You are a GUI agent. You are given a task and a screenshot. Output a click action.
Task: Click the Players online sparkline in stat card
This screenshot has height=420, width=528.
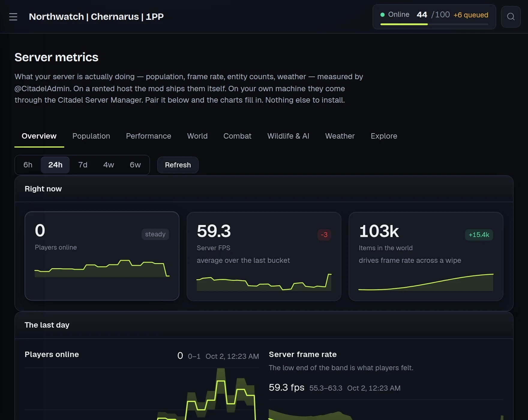[x=102, y=268]
